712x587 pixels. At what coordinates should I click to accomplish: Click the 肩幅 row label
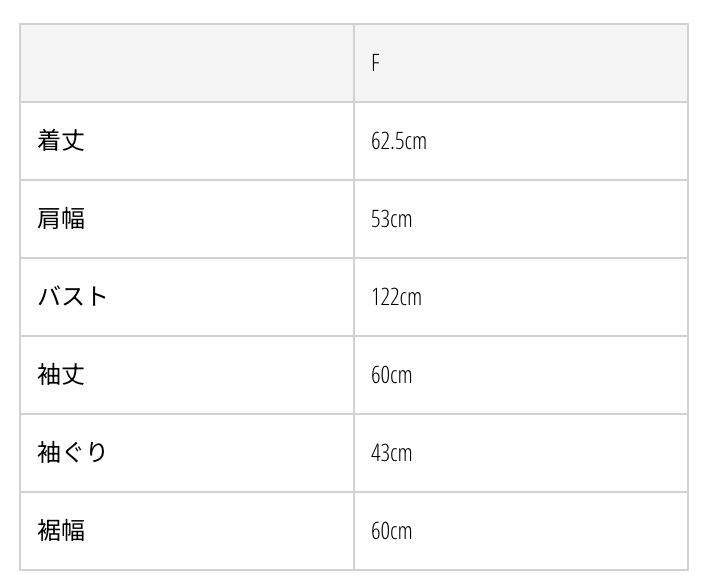tap(61, 219)
